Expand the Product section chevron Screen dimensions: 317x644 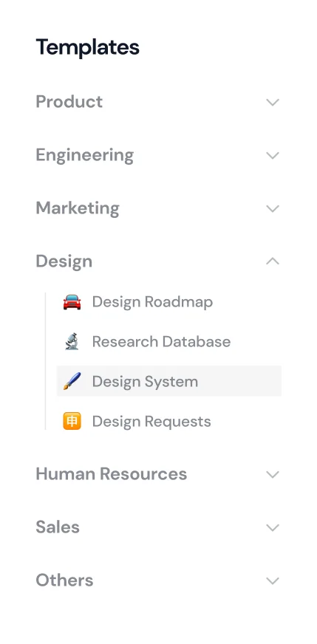[x=273, y=102]
